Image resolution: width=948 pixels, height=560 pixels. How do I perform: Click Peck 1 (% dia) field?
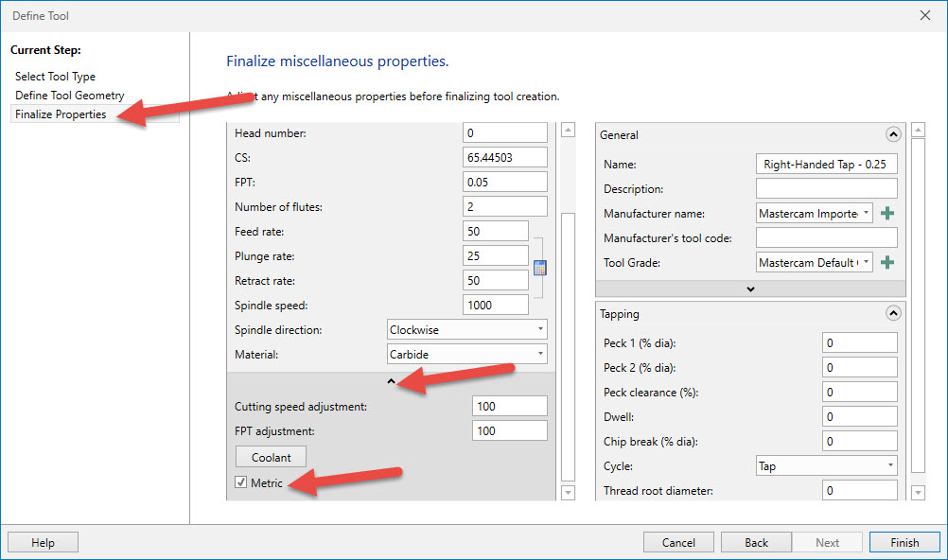point(859,342)
